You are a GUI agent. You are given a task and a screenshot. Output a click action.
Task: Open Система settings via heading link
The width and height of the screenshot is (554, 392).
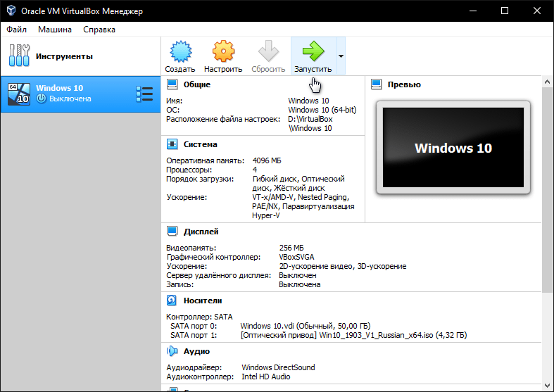click(x=201, y=144)
